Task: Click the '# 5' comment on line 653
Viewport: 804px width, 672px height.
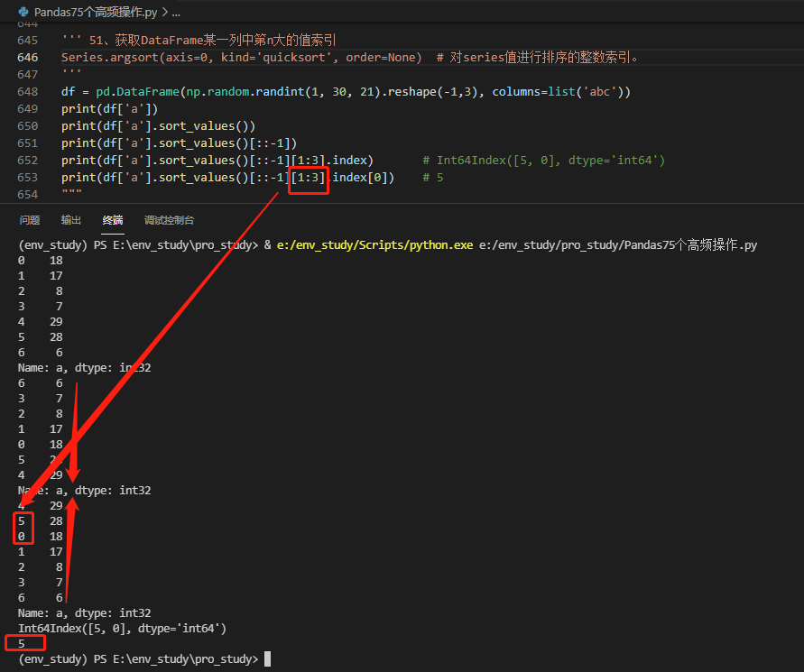Action: [433, 178]
